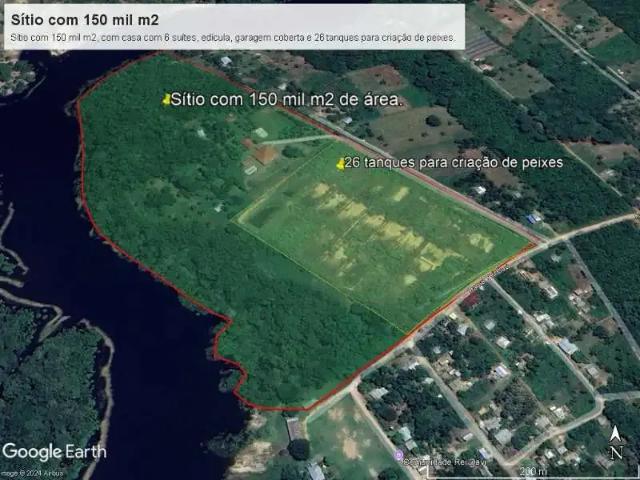The height and width of the screenshot is (480, 640).
Task: Click the Google Earth logo watermark
Action: (x=54, y=451)
